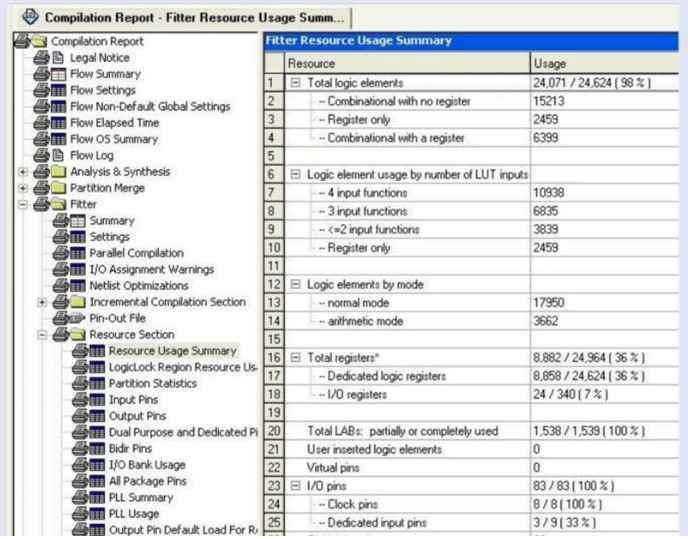Select Output Pin Default Load item

pyautogui.click(x=183, y=530)
